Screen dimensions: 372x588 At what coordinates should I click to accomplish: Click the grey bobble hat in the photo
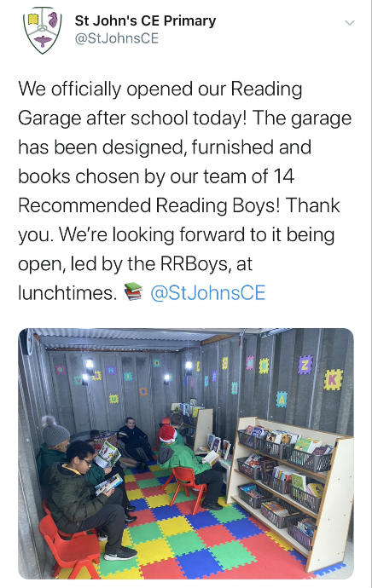tap(55, 431)
